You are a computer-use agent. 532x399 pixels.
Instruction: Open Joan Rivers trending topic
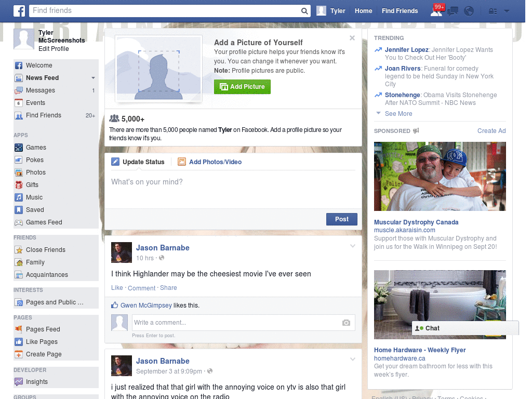pyautogui.click(x=403, y=69)
